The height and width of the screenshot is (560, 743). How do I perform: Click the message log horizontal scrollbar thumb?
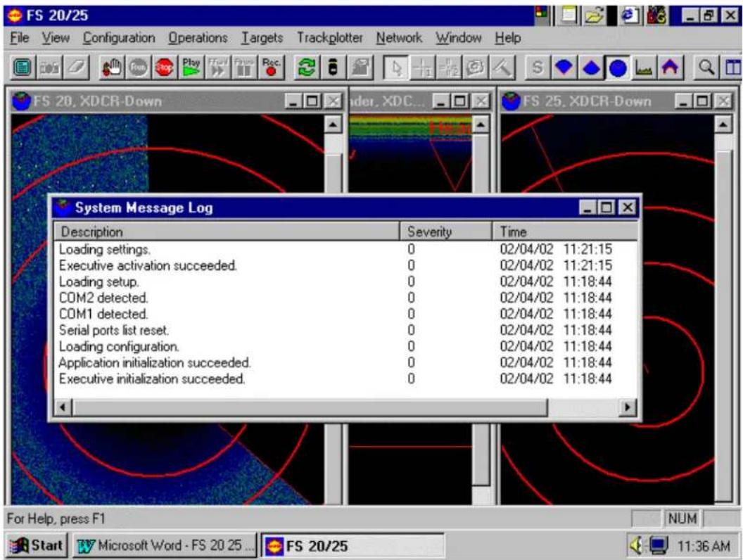tap(310, 407)
